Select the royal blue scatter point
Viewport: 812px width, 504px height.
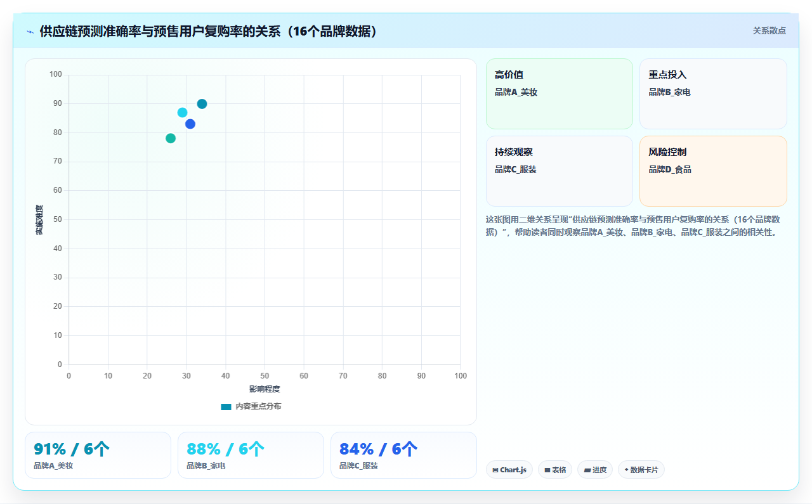[x=190, y=124]
